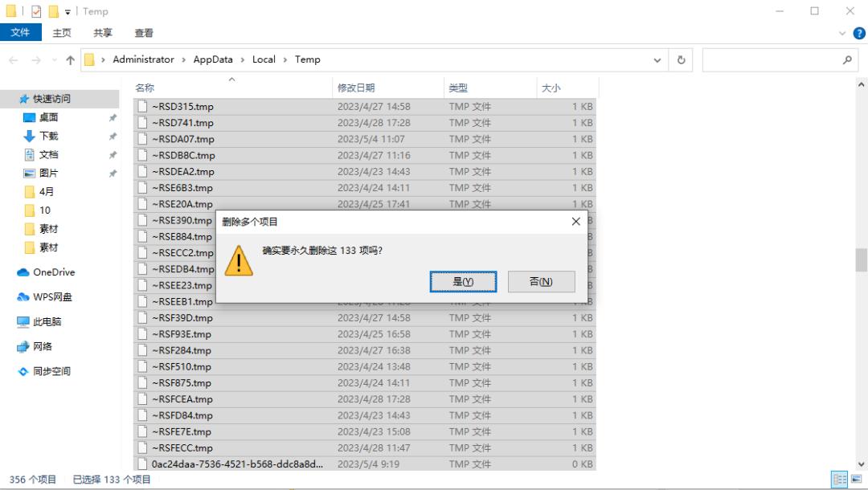Switch to the details view icon in status bar
The image size is (868, 490).
[x=840, y=480]
